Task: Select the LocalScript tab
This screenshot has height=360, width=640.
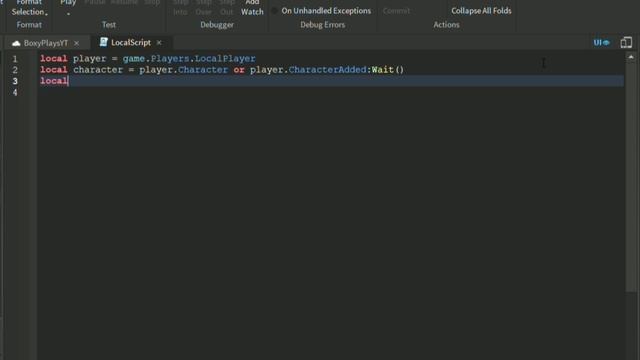Action: [x=131, y=42]
